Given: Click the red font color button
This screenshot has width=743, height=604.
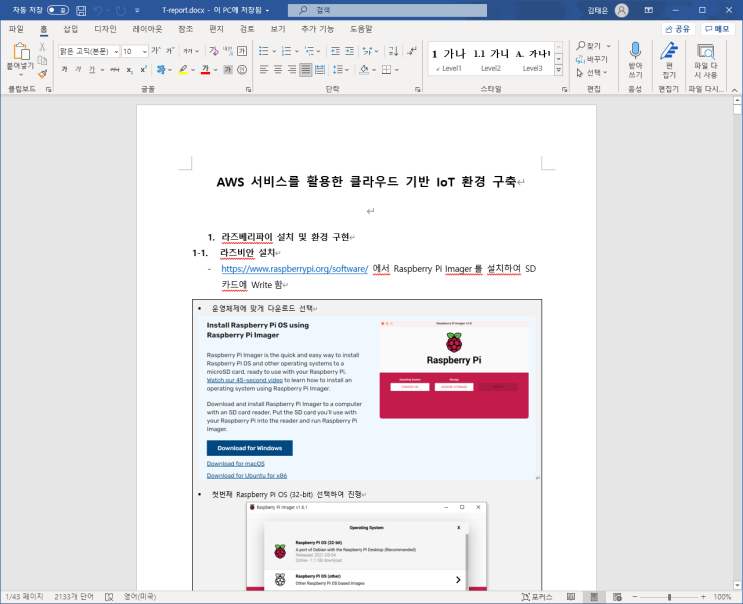Looking at the screenshot, I should [205, 70].
